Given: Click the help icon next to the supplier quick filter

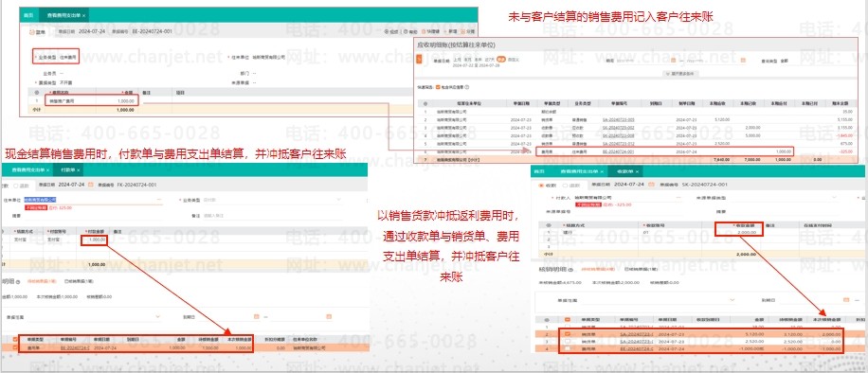Looking at the screenshot, I should [467, 87].
